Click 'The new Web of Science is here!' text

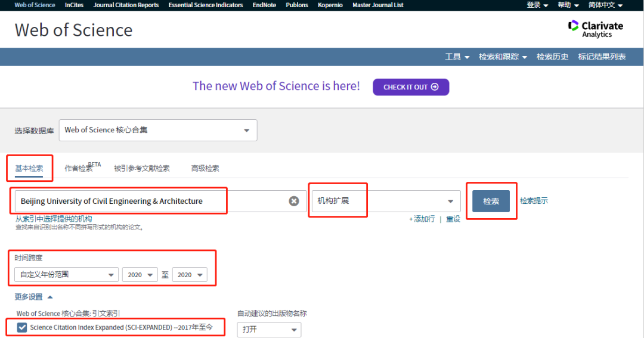(276, 86)
